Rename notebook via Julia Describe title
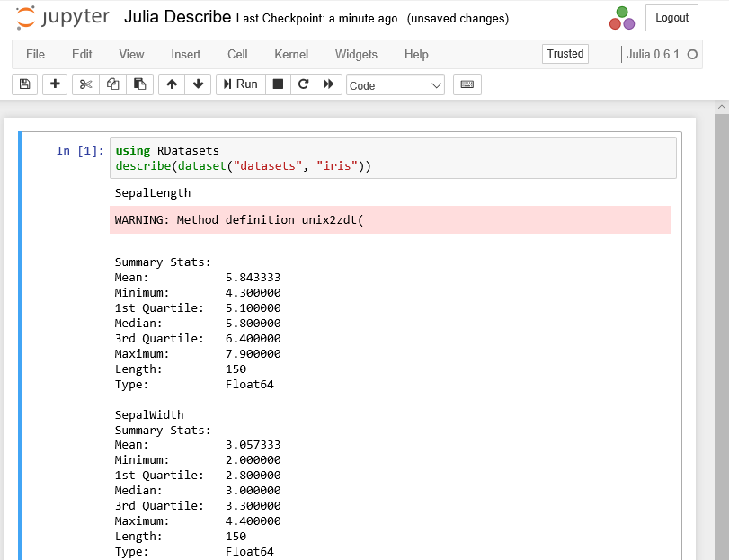 pos(178,17)
